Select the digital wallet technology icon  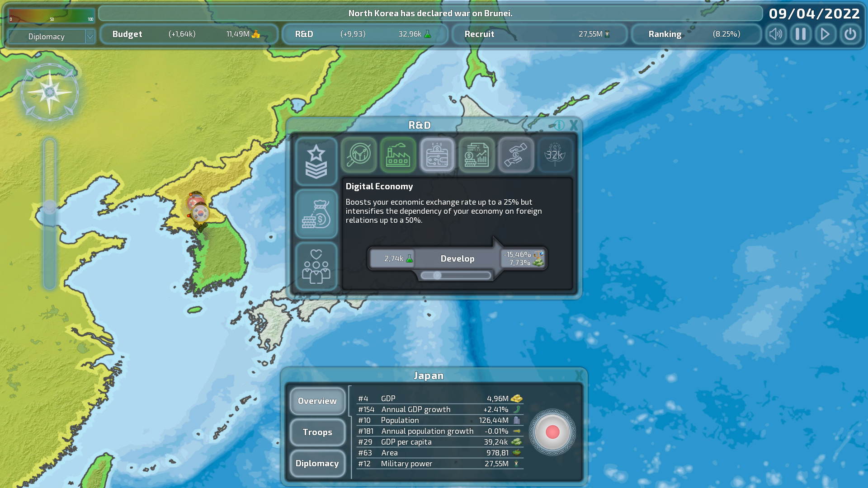pyautogui.click(x=437, y=155)
